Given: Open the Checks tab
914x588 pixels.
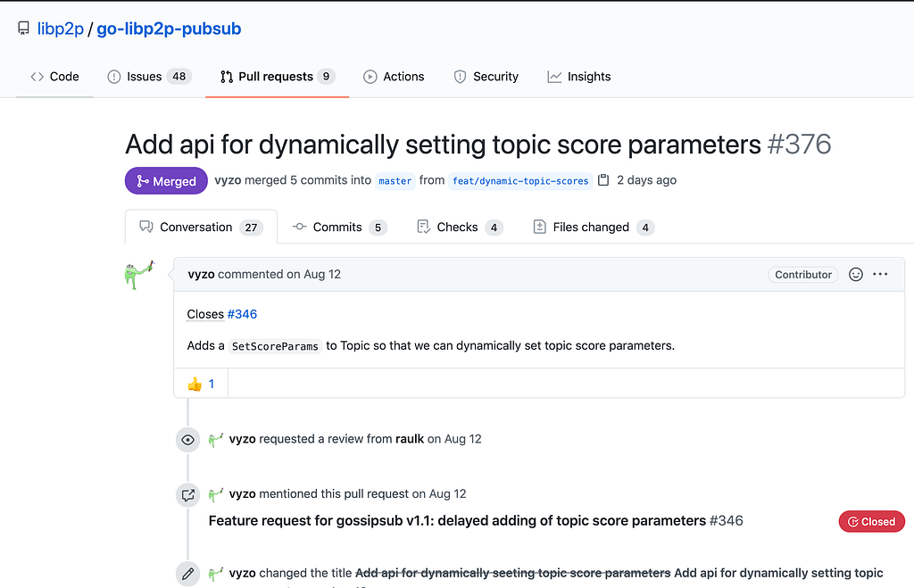Looking at the screenshot, I should pos(459,228).
